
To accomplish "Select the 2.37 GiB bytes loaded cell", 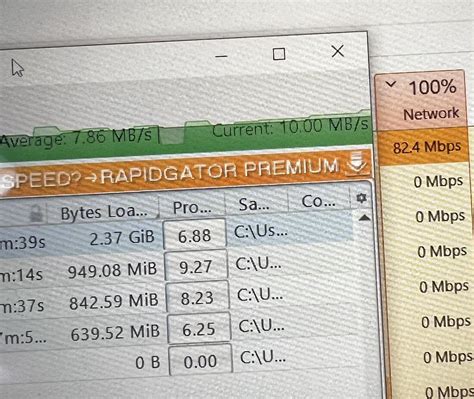I will point(122,238).
